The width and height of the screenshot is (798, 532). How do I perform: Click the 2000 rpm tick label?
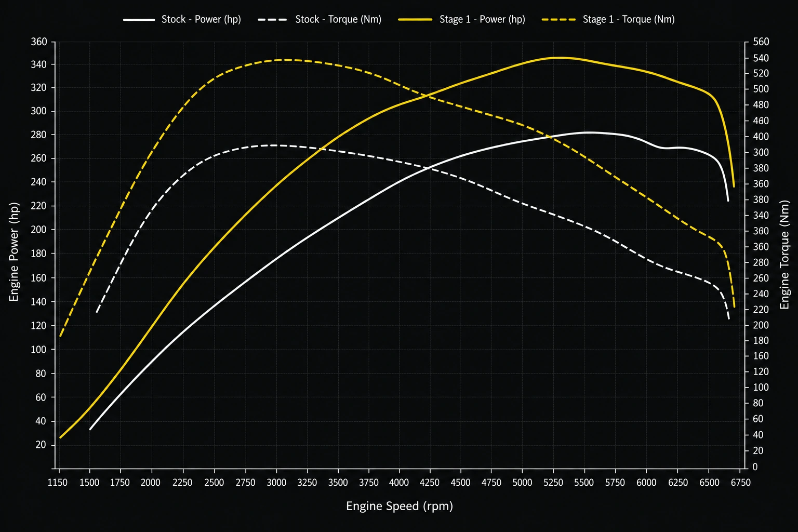coord(151,483)
